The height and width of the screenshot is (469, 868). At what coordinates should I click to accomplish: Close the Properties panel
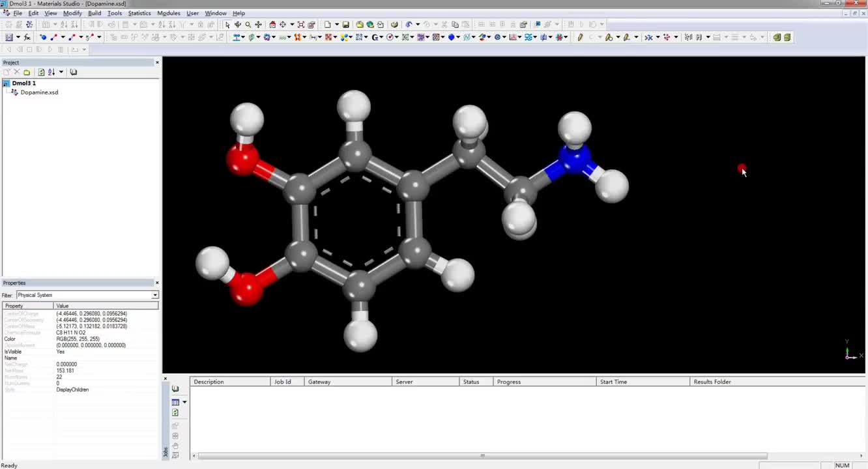pos(157,283)
